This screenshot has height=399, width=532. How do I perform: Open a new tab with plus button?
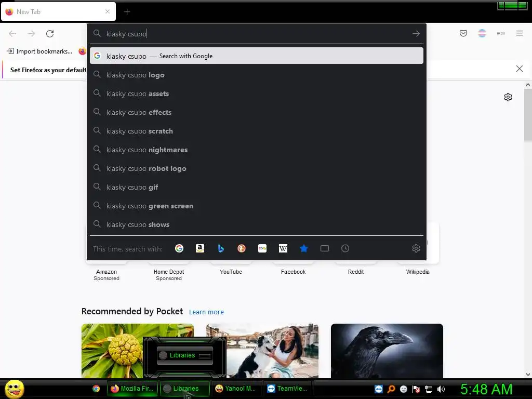coord(127,12)
